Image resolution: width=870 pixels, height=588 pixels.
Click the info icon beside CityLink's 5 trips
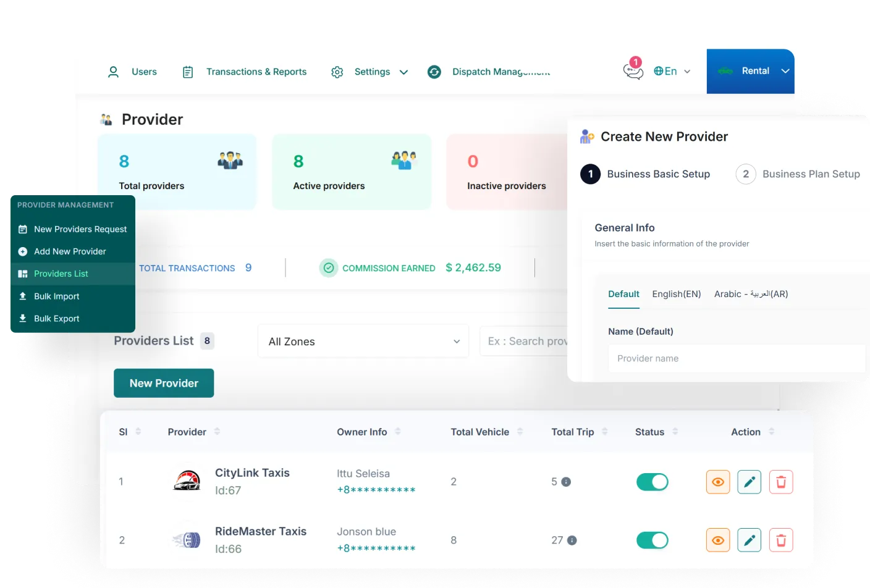tap(566, 482)
